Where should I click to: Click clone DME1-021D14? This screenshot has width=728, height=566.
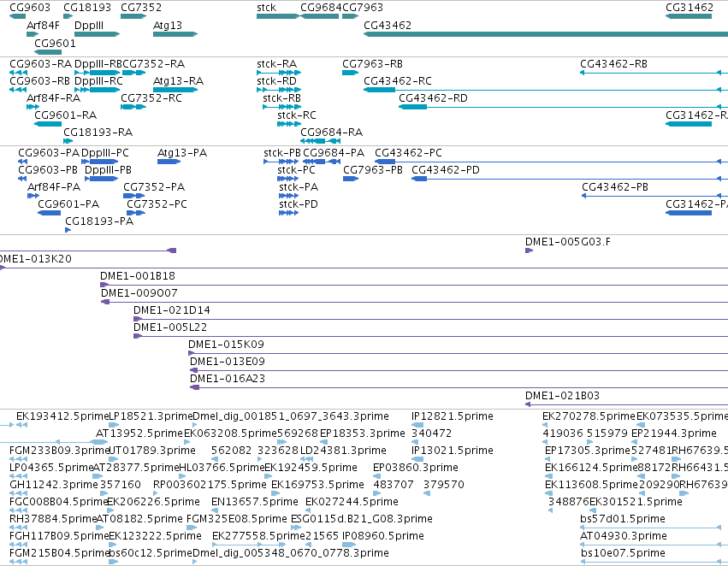pyautogui.click(x=430, y=319)
